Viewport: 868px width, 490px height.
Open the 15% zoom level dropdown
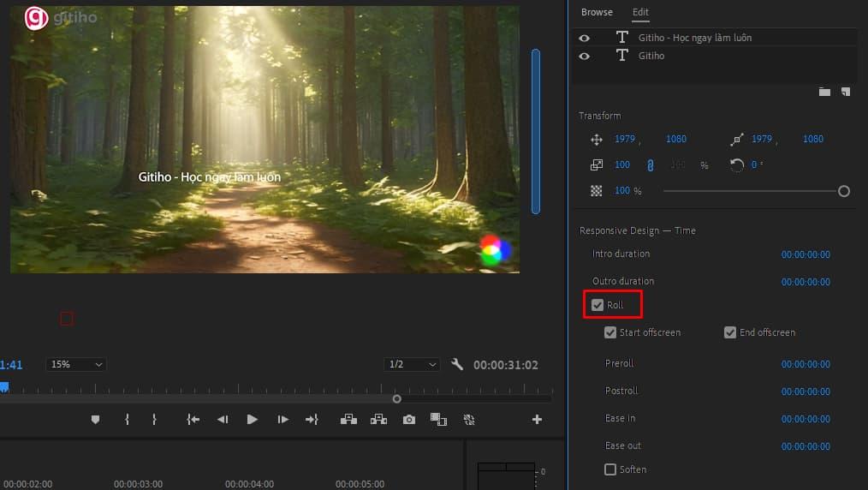click(x=75, y=364)
